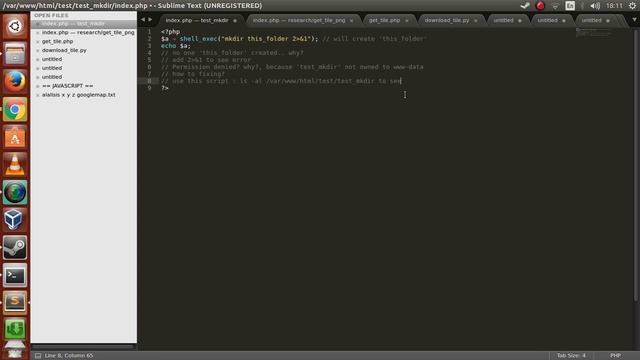Open Ubuntu Software Center in the dock
640x360 pixels.
tap(15, 137)
